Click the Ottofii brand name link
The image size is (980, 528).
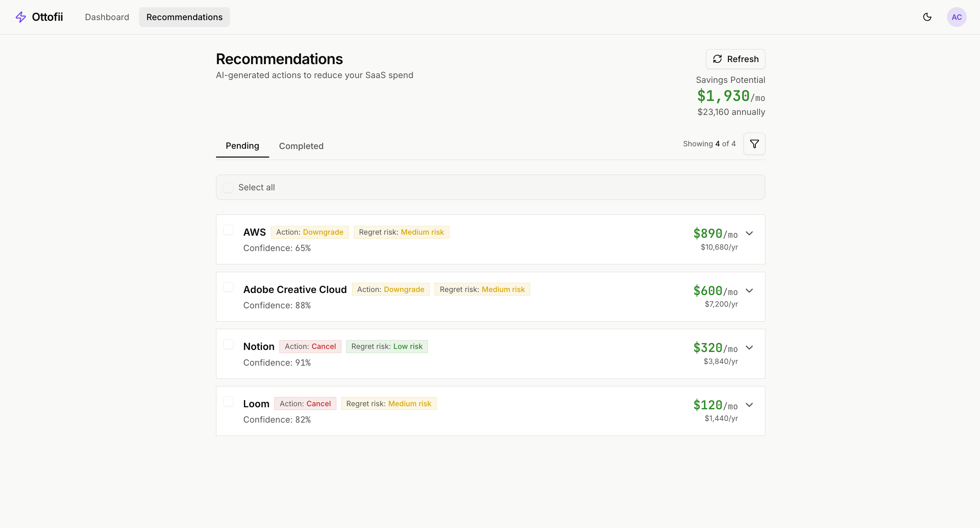tap(47, 17)
